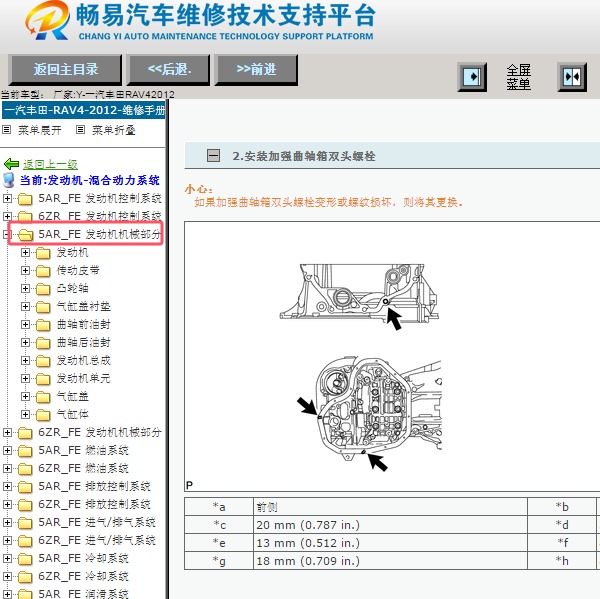Open 5AR_FE 进气/排气系统 tree item
Image resolution: width=600 pixels, height=599 pixels.
click(97, 522)
